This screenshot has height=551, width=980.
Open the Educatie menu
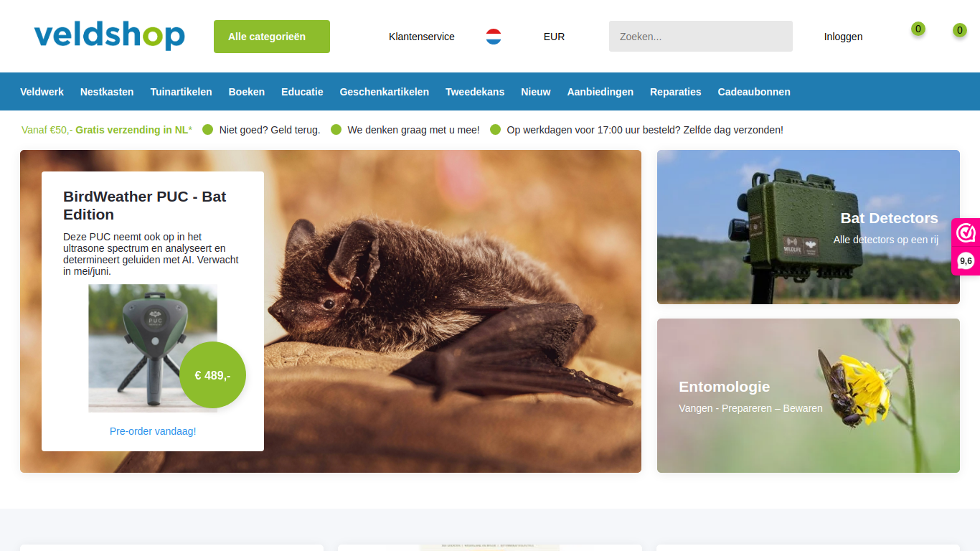click(302, 92)
